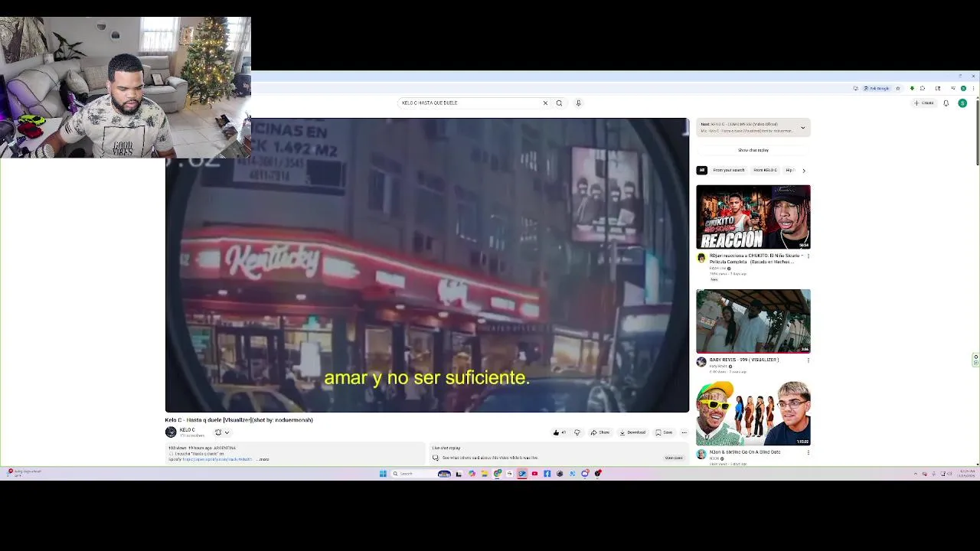
Task: Open the Spotify link in description
Action: coord(217,459)
